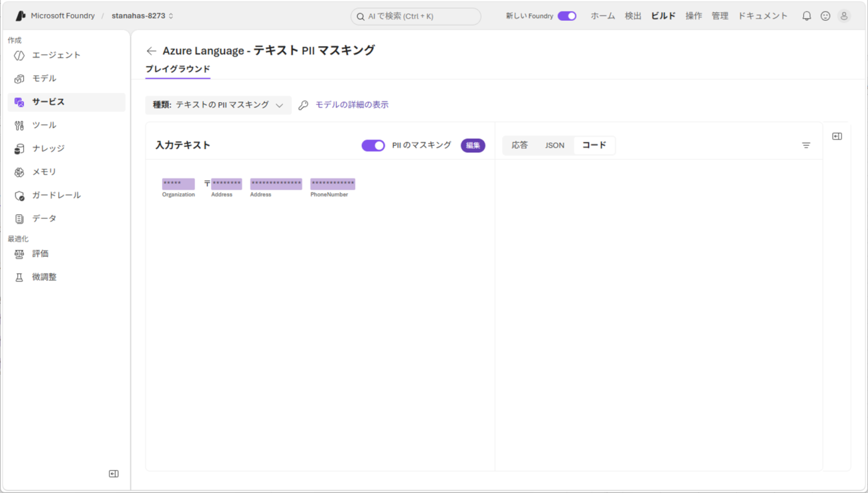Viewport: 868px width, 493px height.
Task: Open the user account avatar
Action: click(x=844, y=16)
